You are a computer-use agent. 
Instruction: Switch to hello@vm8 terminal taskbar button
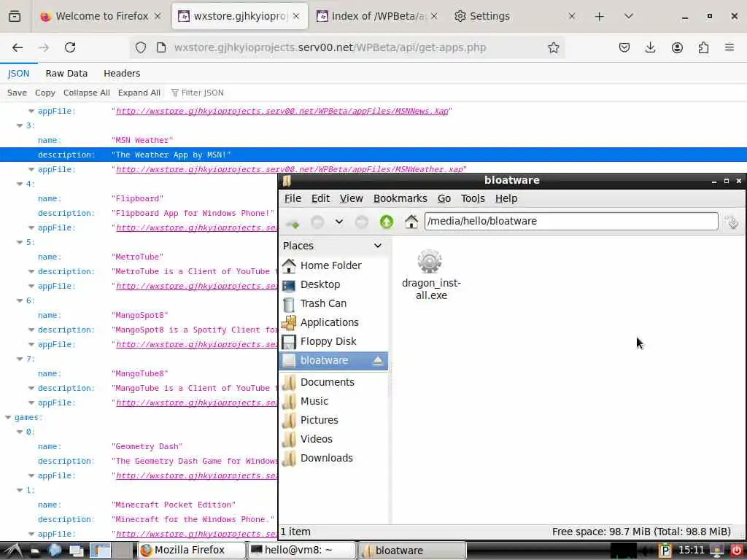301,551
